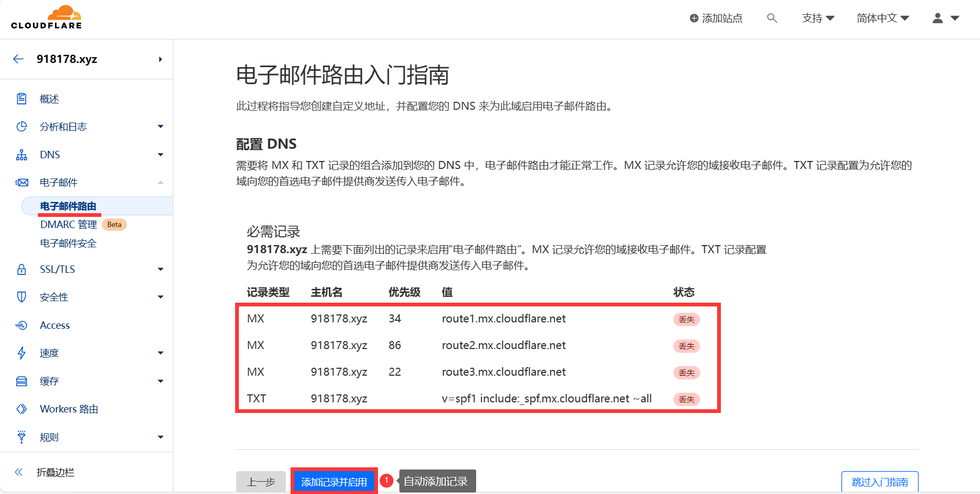Click the overview clipboard icon
Screen dimensions: 980x494
click(21, 99)
